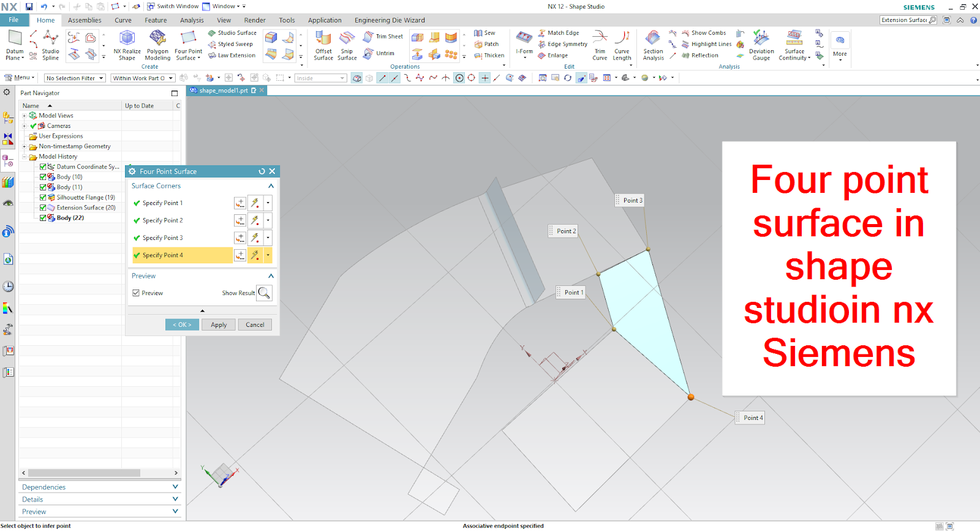Click the Patch command
The width and height of the screenshot is (980, 532).
(486, 44)
